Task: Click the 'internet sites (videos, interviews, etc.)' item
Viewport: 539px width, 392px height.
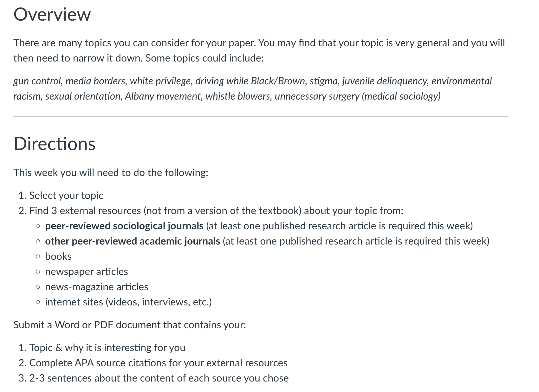Action: (128, 302)
